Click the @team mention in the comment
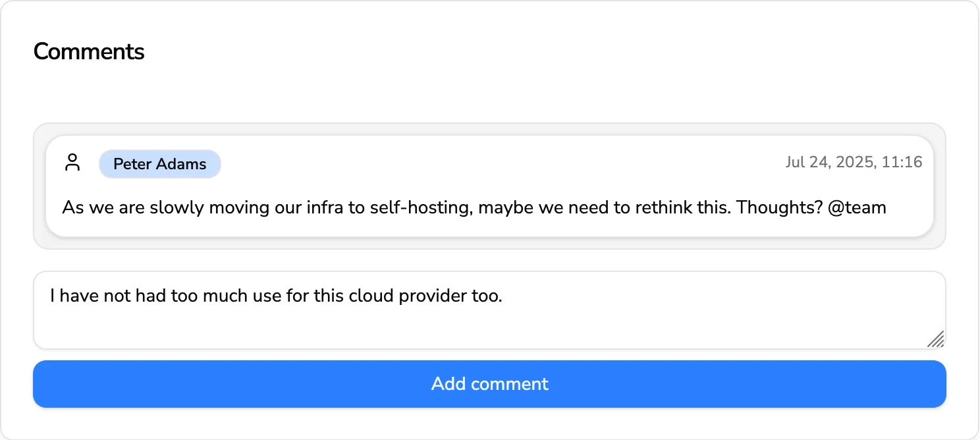The width and height of the screenshot is (980, 440). [856, 207]
